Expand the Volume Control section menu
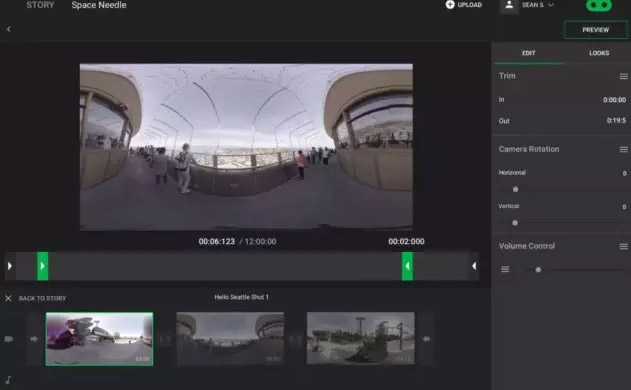Viewport: 631px width, 390px height. [623, 246]
